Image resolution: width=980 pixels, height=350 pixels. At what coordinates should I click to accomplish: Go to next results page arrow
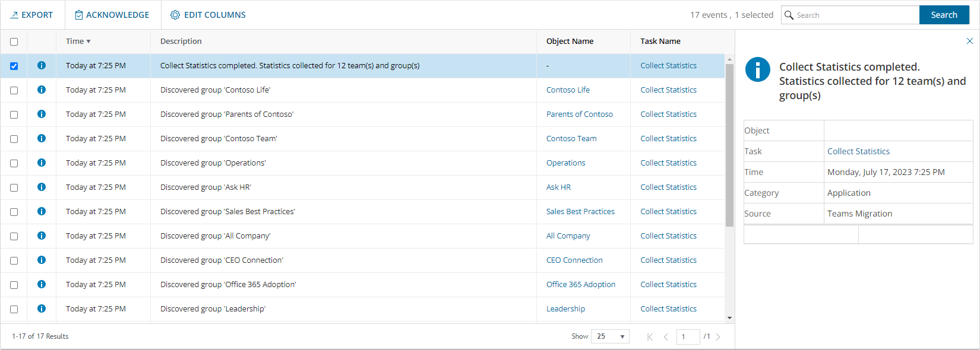718,336
